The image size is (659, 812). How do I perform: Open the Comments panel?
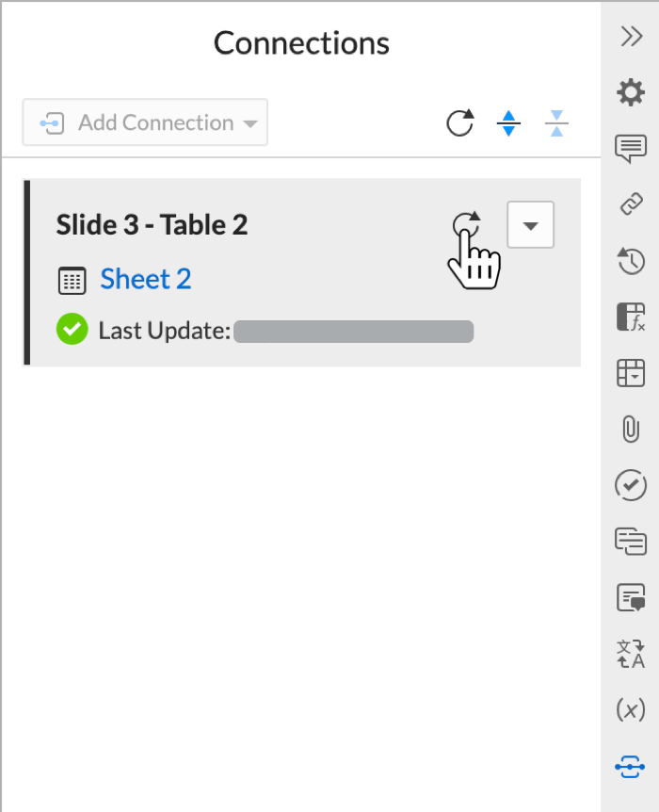coord(630,148)
